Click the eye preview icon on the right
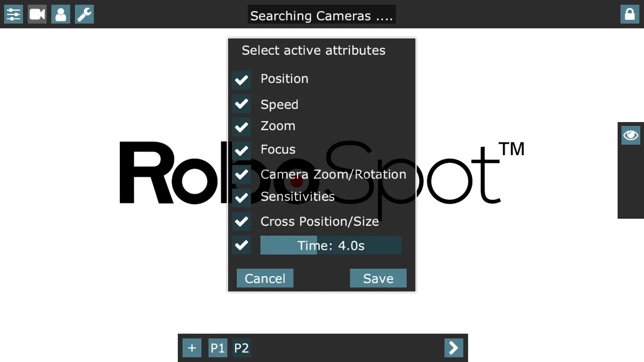The image size is (644, 362). pos(630,135)
